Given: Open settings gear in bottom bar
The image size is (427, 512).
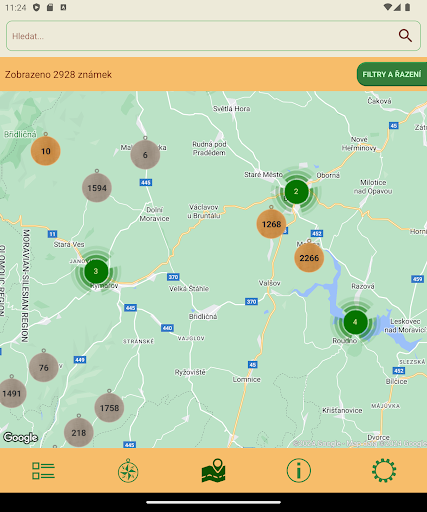Looking at the screenshot, I should pyautogui.click(x=384, y=470).
